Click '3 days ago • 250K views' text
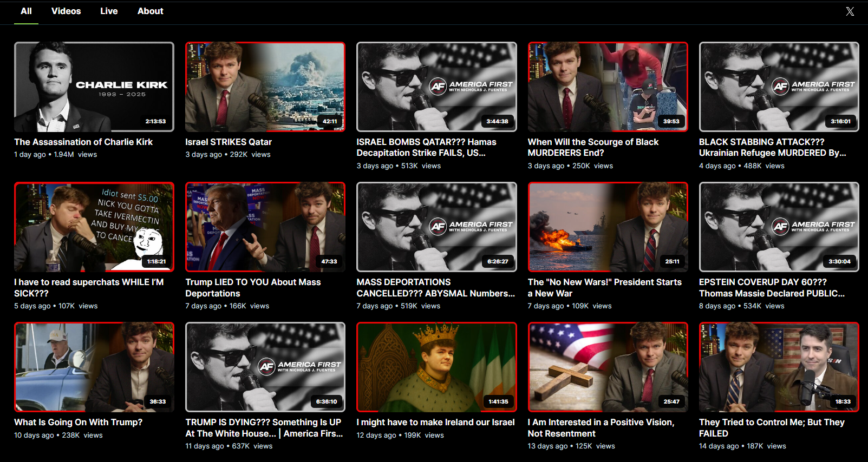This screenshot has height=462, width=868. point(571,166)
